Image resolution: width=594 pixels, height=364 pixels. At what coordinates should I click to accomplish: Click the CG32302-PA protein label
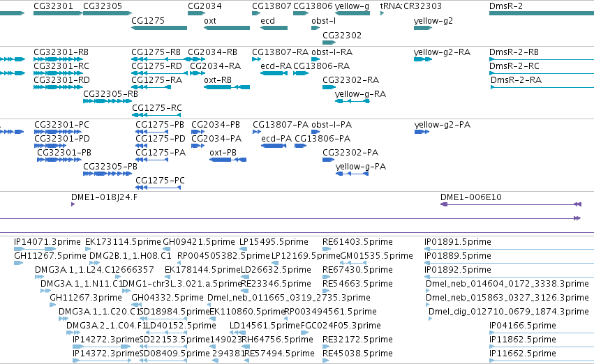click(350, 153)
